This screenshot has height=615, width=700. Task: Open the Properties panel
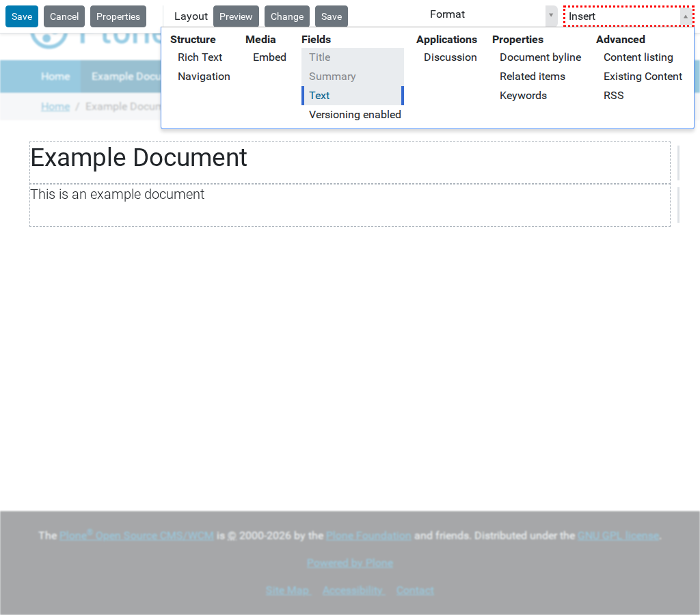click(118, 16)
